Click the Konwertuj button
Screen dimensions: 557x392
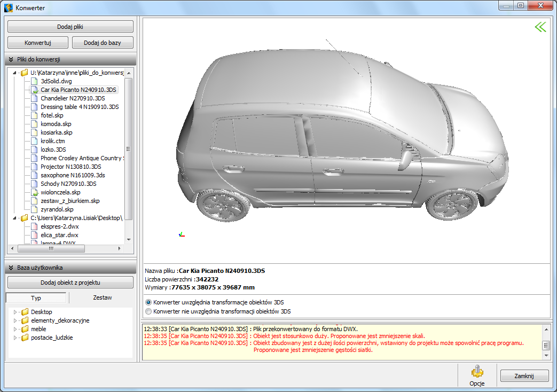pos(38,43)
